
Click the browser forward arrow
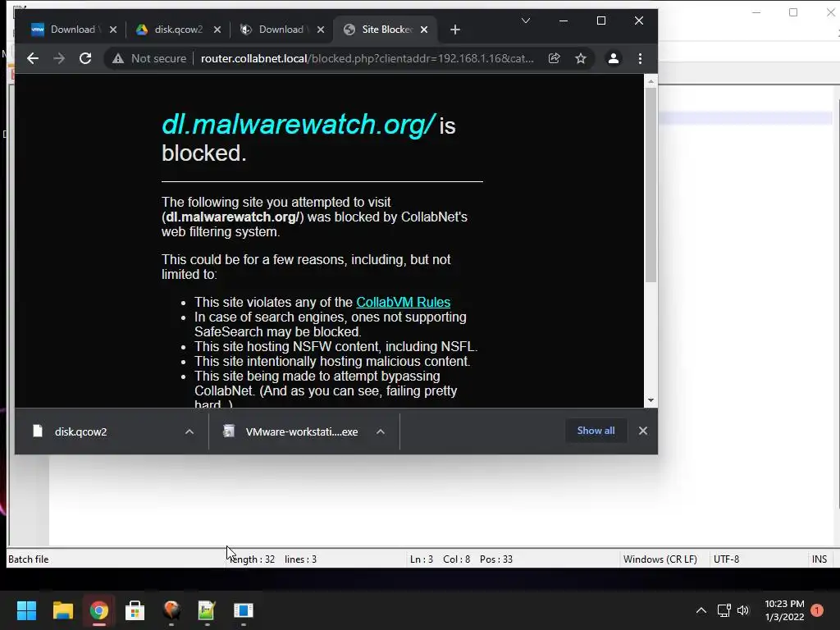pyautogui.click(x=59, y=58)
